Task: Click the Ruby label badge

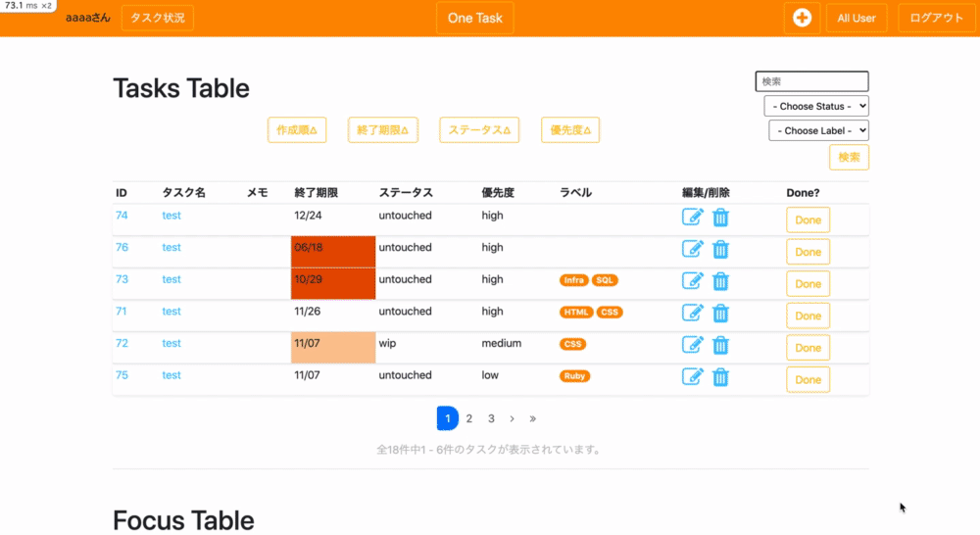Action: 574,375
